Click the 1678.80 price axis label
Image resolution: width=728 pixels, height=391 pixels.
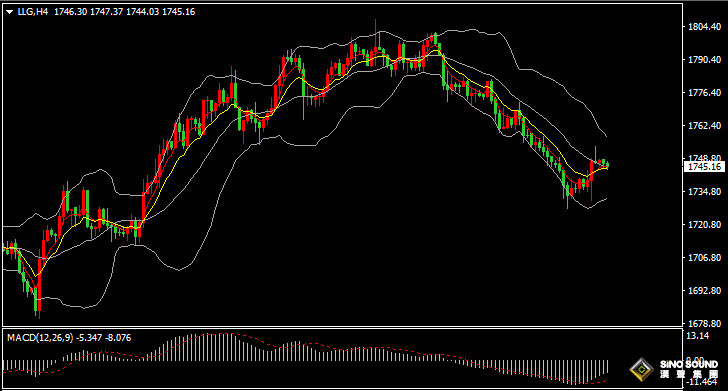[x=704, y=323]
